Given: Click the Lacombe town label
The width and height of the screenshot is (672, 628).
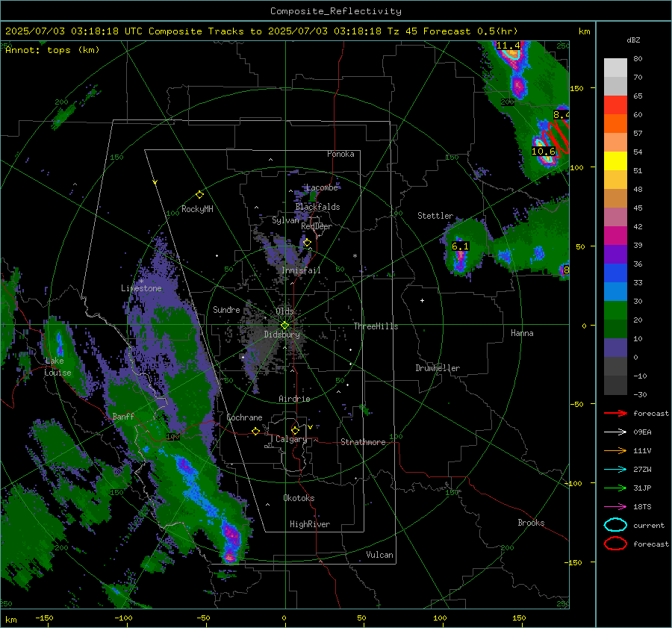Looking at the screenshot, I should (x=322, y=187).
